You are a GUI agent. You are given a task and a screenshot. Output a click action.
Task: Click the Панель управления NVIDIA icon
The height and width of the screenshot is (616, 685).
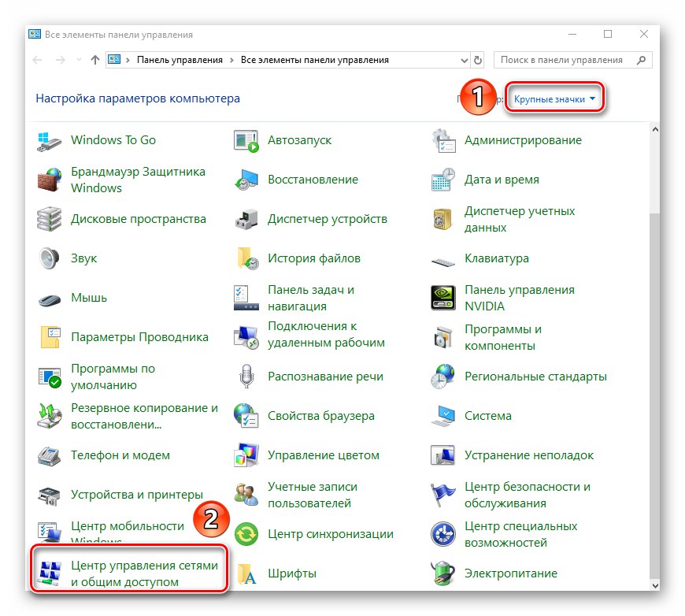coord(443,298)
